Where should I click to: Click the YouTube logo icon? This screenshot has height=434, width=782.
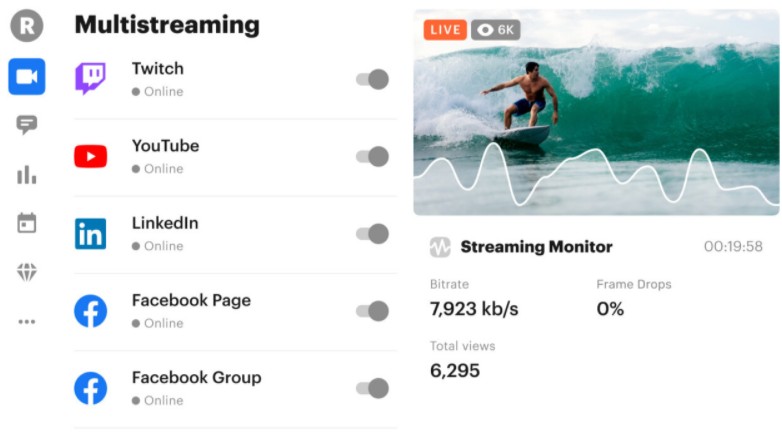[x=90, y=156]
